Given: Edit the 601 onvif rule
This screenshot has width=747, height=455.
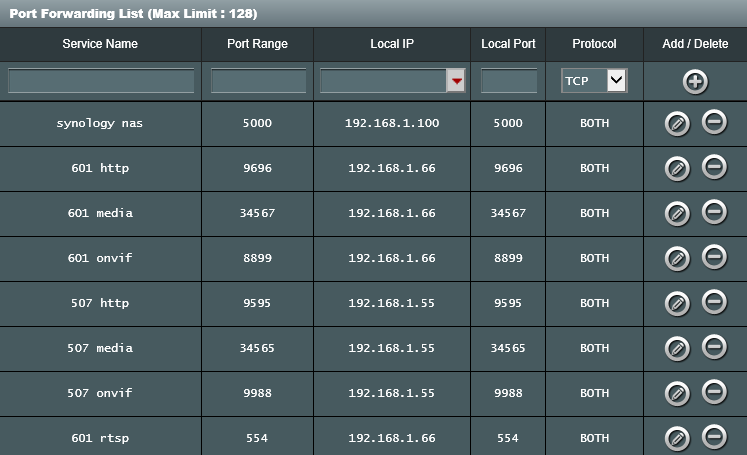Looking at the screenshot, I should coord(677,259).
